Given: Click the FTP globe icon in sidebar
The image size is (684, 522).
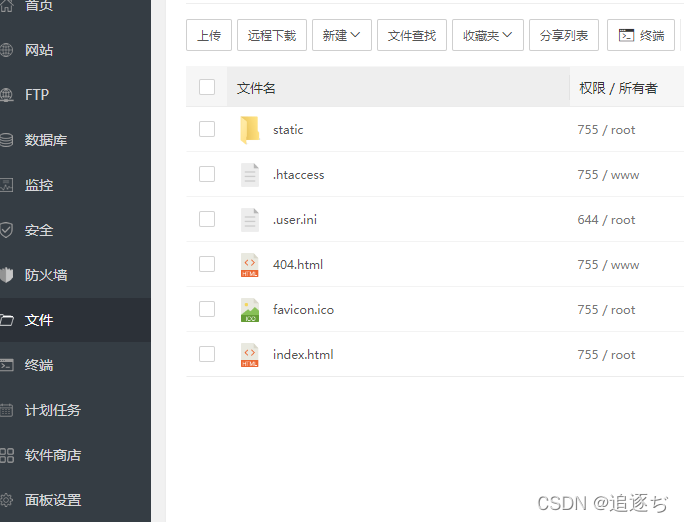Looking at the screenshot, I should coord(6,95).
